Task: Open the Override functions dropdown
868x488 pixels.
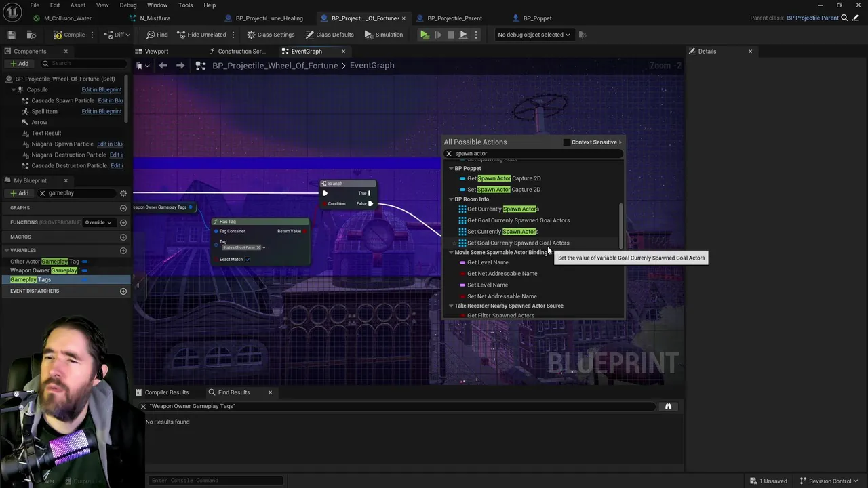Action: (98, 222)
